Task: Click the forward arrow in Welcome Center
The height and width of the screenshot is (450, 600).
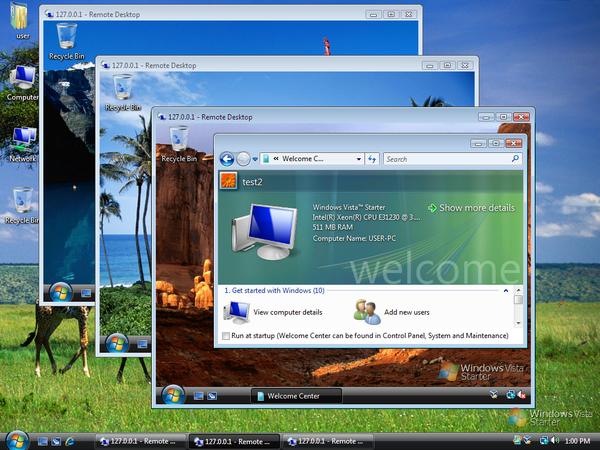Action: [x=243, y=159]
